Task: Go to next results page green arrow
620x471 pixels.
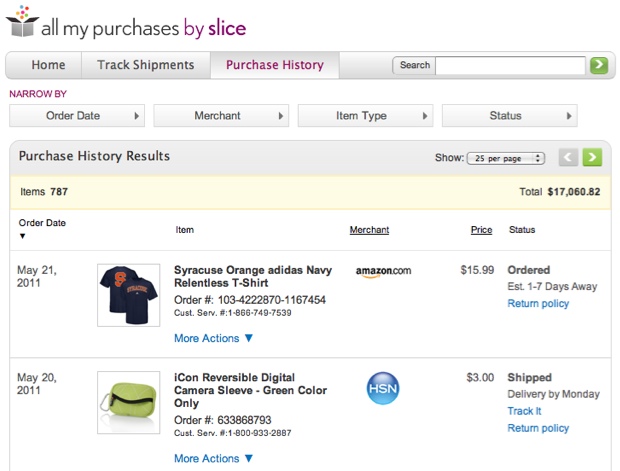Action: point(592,157)
